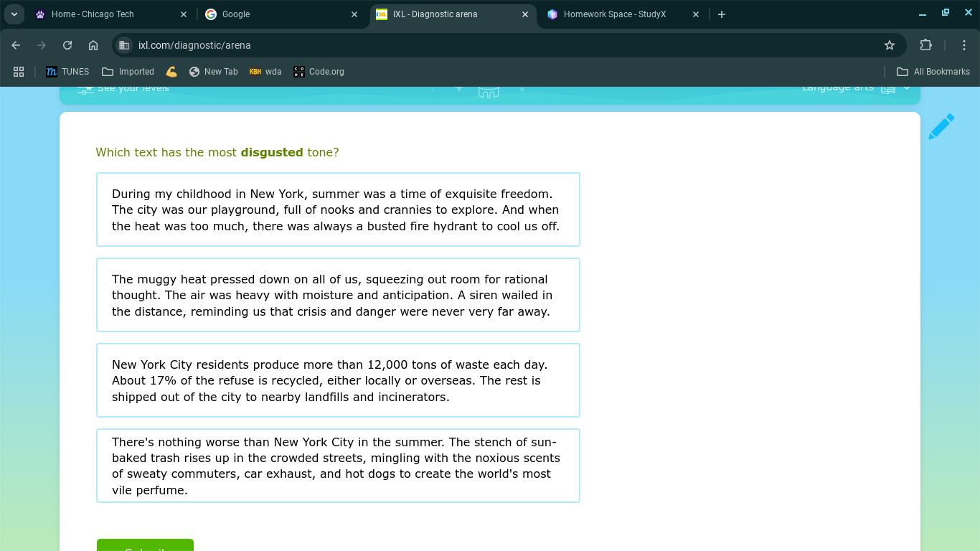Viewport: 980px width, 551px height.
Task: Close the IXL Diagnostic arena tab
Action: click(525, 14)
